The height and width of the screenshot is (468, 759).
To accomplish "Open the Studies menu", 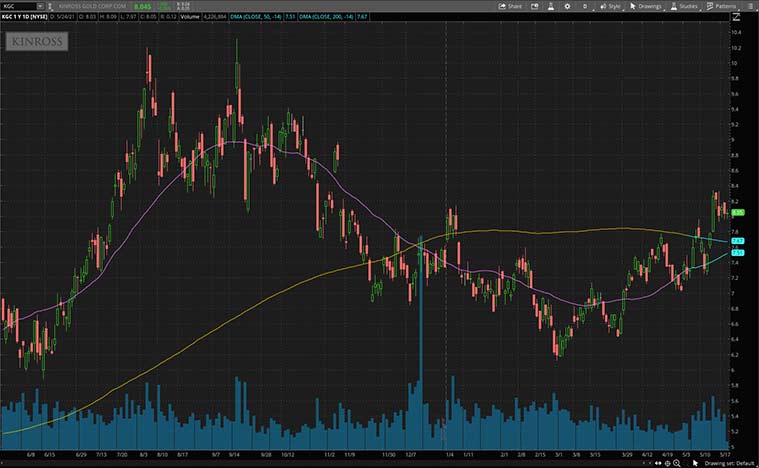I will pyautogui.click(x=684, y=6).
